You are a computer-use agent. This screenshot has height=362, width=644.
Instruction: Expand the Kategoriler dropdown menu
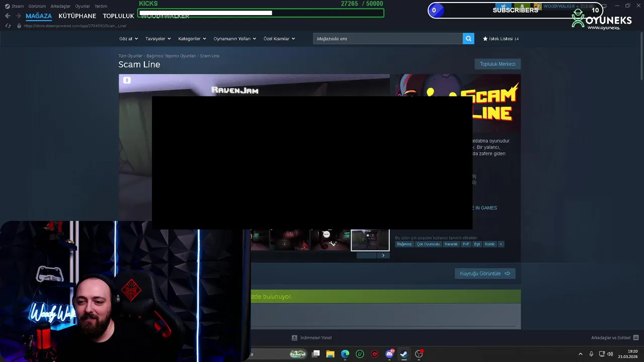(192, 39)
